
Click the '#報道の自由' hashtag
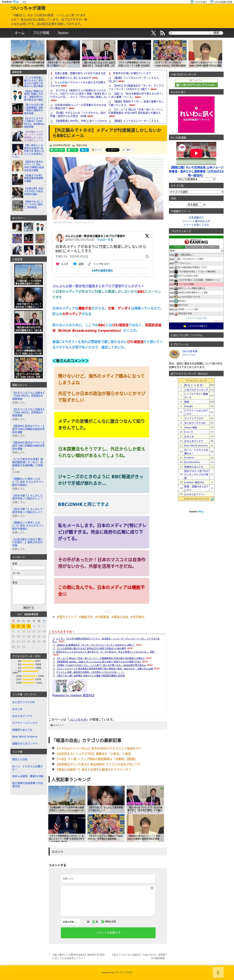pyautogui.click(x=120, y=617)
